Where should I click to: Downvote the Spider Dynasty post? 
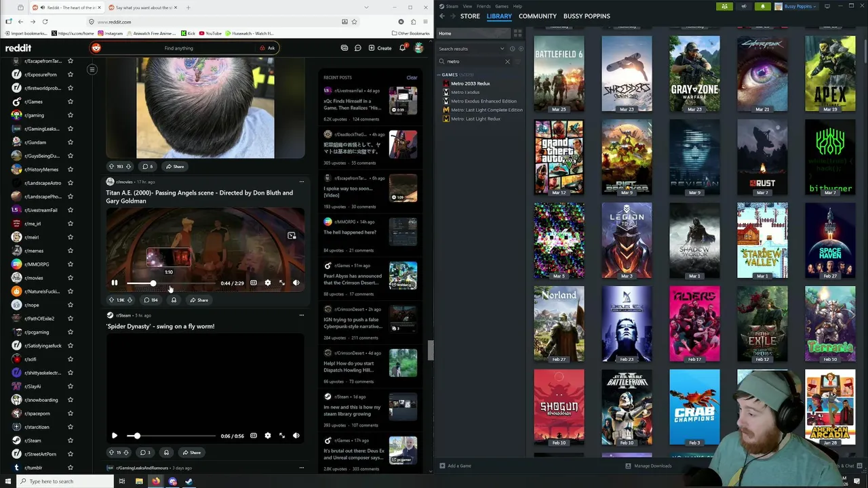(x=127, y=452)
